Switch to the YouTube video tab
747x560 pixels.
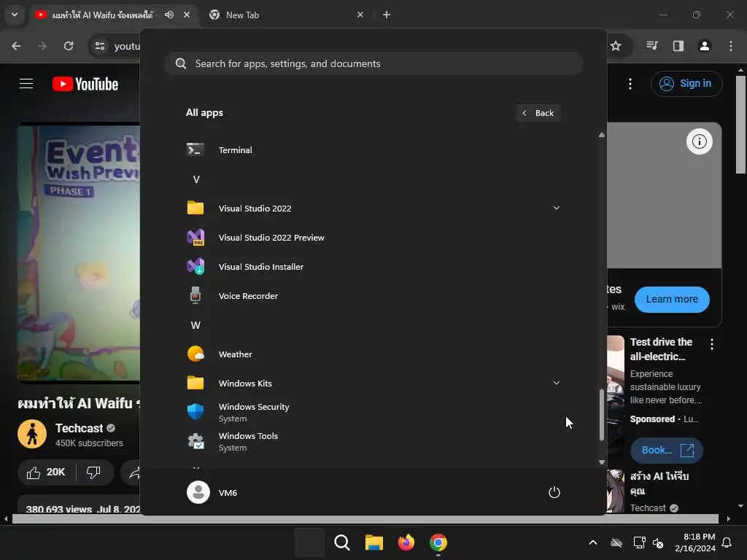click(102, 15)
